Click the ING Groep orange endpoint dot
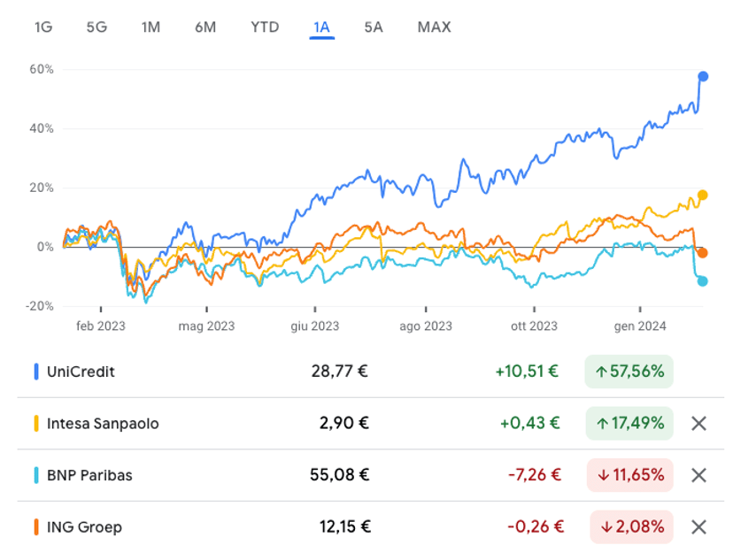Viewport: 733px width, 560px height. 702,253
